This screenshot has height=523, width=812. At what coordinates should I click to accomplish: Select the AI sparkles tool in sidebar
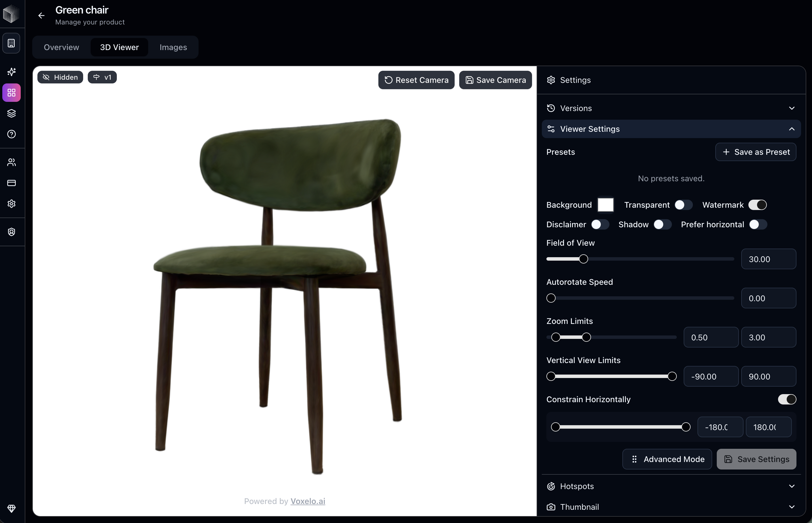click(12, 72)
